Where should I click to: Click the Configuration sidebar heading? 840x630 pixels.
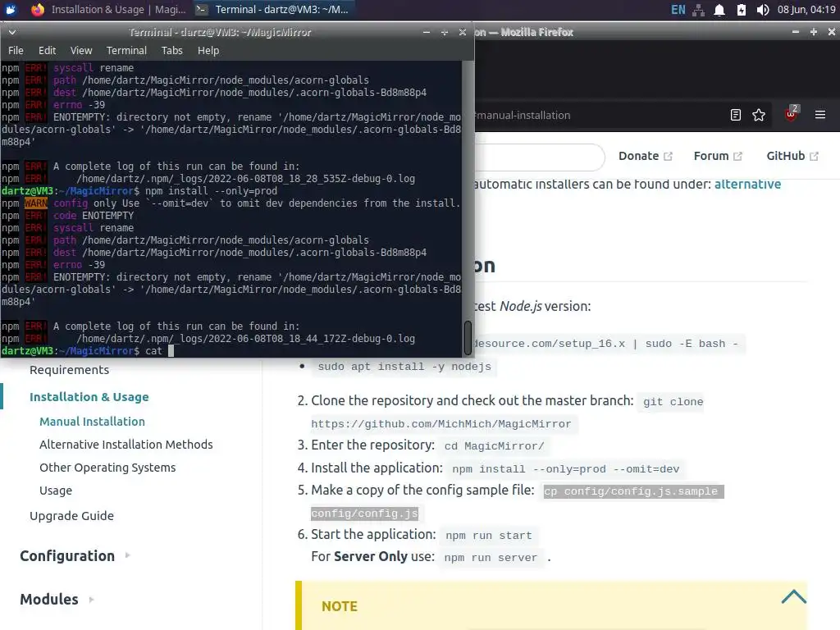click(67, 556)
